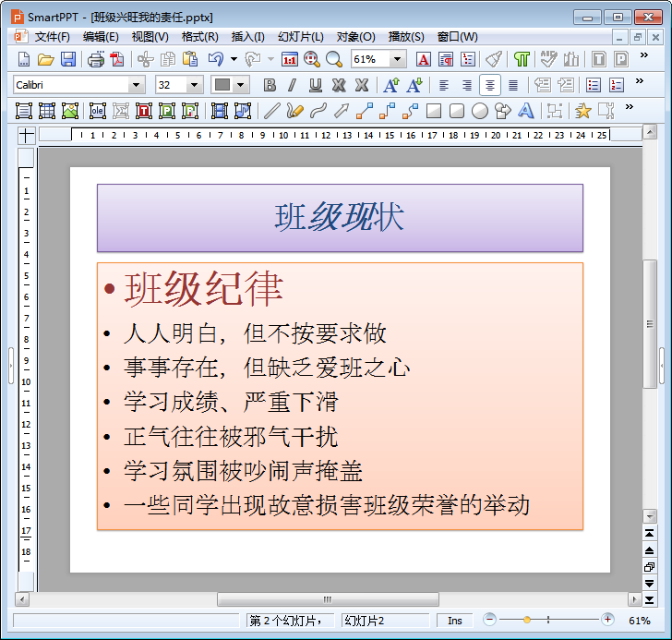Click the magnifier zoom icon
The width and height of the screenshot is (672, 640).
point(334,59)
